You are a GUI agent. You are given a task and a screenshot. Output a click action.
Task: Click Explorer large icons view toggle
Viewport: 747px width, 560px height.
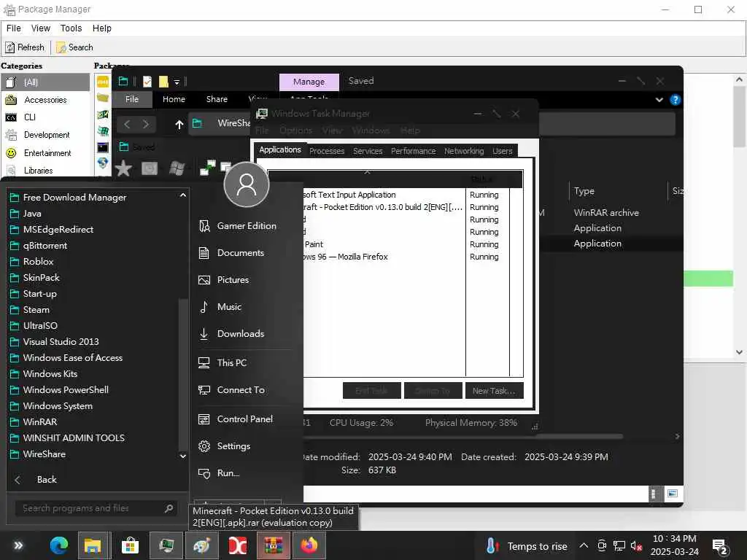672,494
